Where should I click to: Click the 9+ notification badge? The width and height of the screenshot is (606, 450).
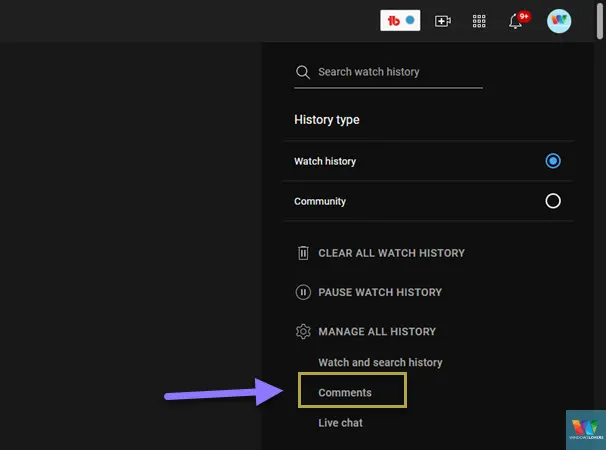pyautogui.click(x=524, y=16)
